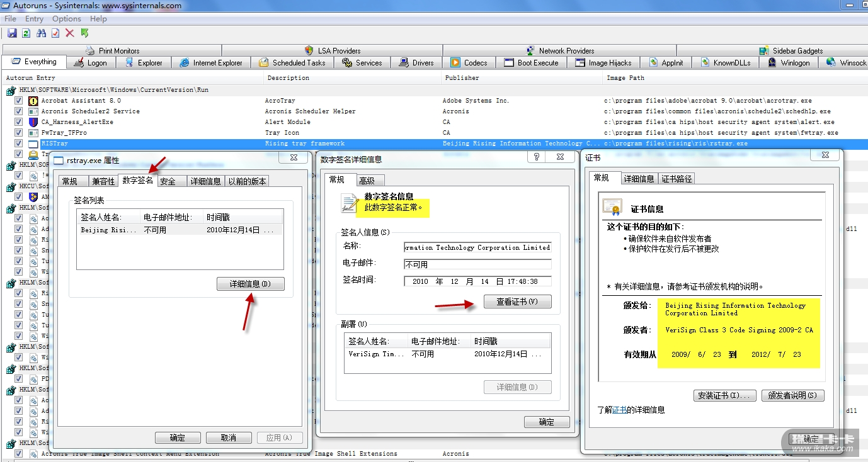This screenshot has width=868, height=462.
Task: Open the LSA Providers tab
Action: coord(333,50)
